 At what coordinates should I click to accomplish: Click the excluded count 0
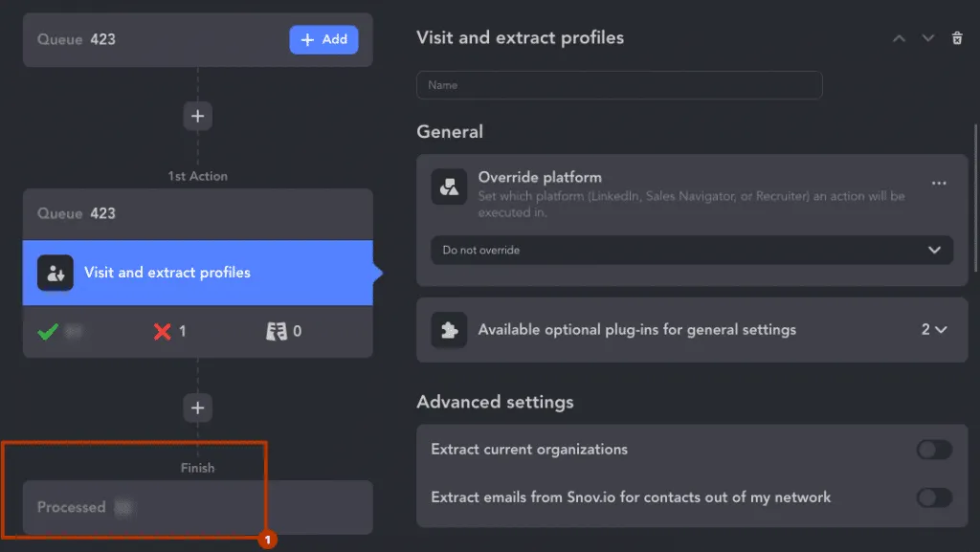[x=297, y=331]
